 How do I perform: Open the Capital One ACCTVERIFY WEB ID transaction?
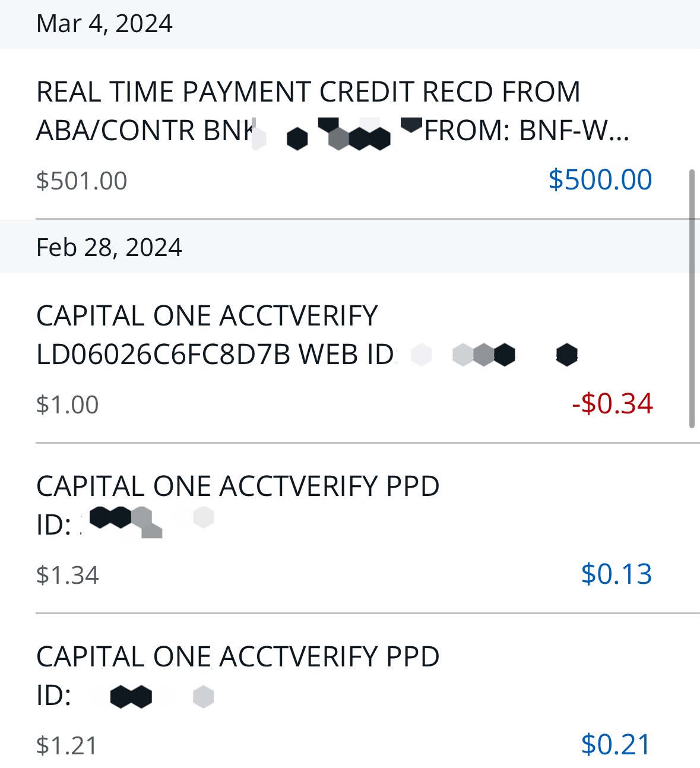click(207, 316)
